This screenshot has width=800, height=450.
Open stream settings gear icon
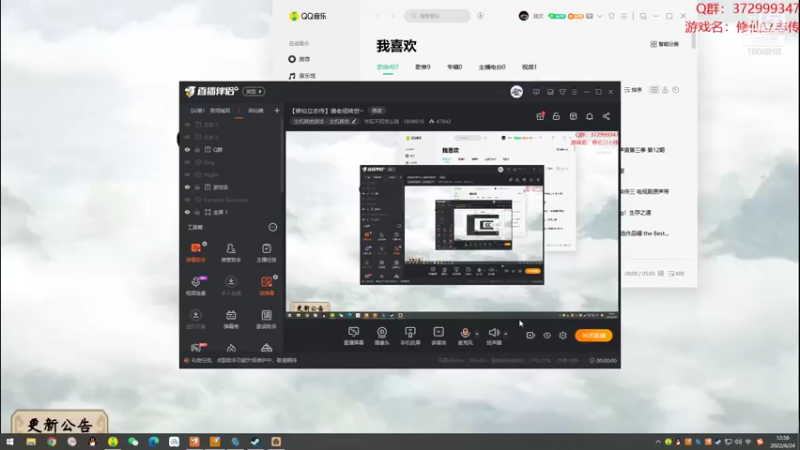(x=563, y=335)
